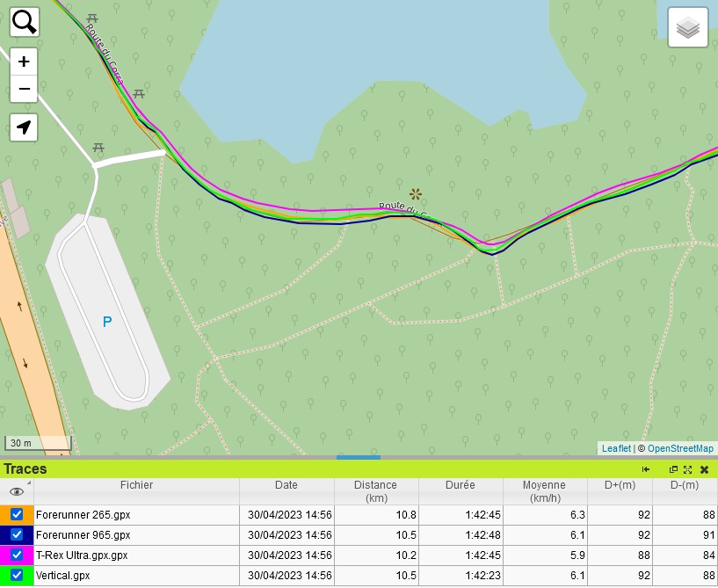The width and height of the screenshot is (718, 588).
Task: Sort table by Distance column
Action: pyautogui.click(x=375, y=490)
